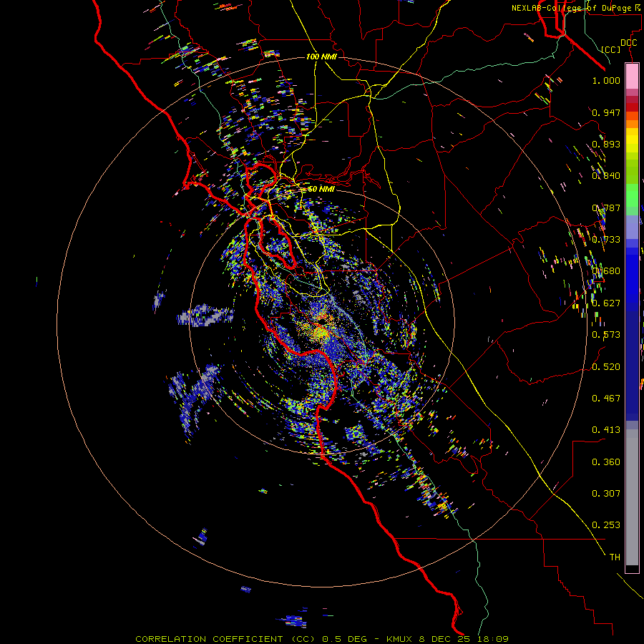The width and height of the screenshot is (644, 644).
Task: Click the 0.253 legend value
Action: pos(606,525)
